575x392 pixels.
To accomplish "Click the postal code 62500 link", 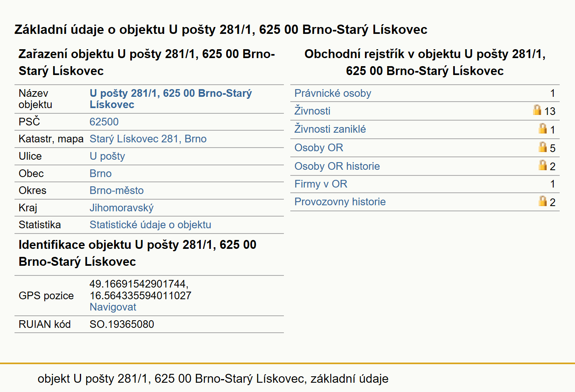I will pyautogui.click(x=104, y=122).
